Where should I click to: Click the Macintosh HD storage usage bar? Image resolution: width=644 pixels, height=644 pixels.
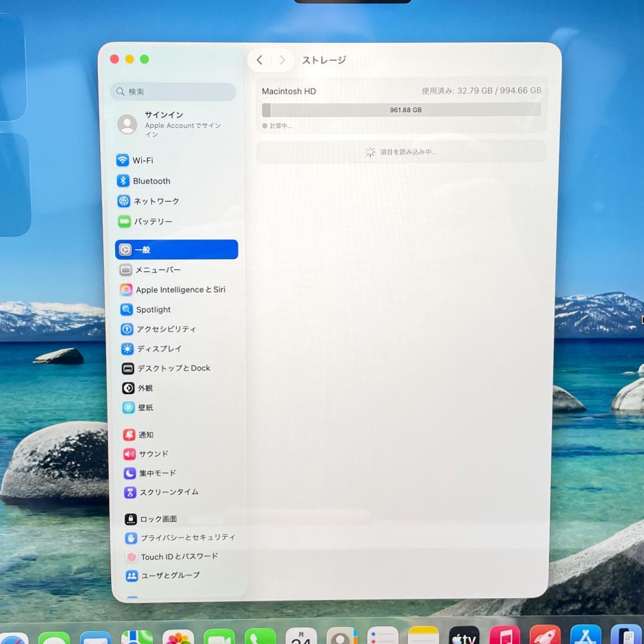[401, 110]
